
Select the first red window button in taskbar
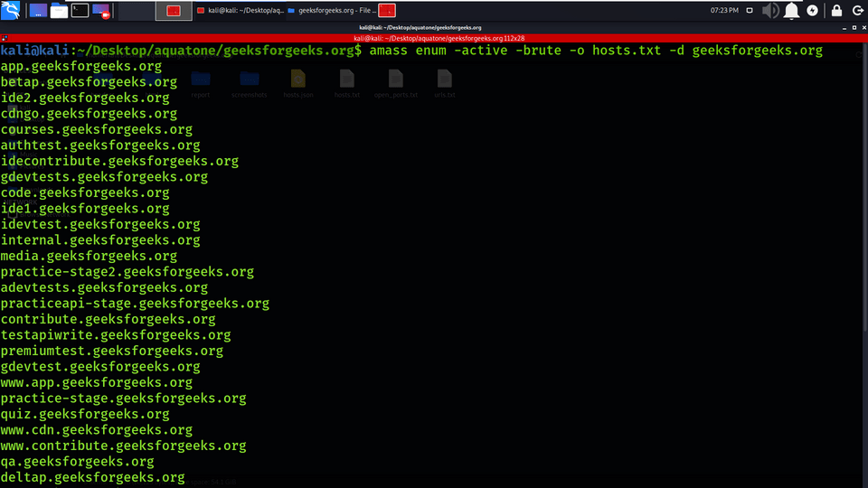[x=174, y=11]
